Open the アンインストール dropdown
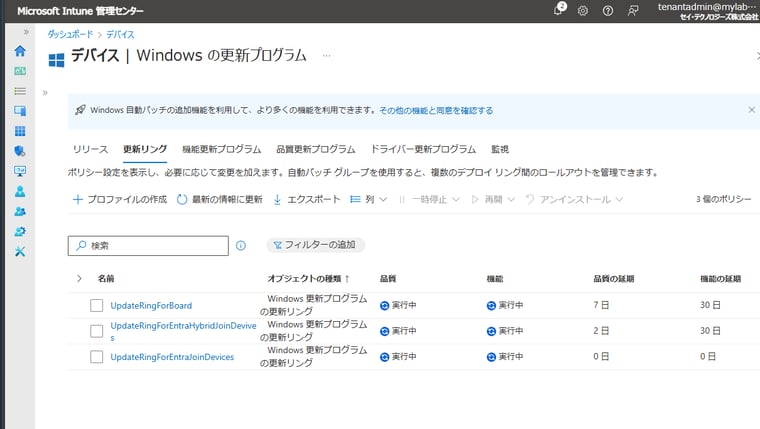This screenshot has width=760, height=429. pos(574,199)
